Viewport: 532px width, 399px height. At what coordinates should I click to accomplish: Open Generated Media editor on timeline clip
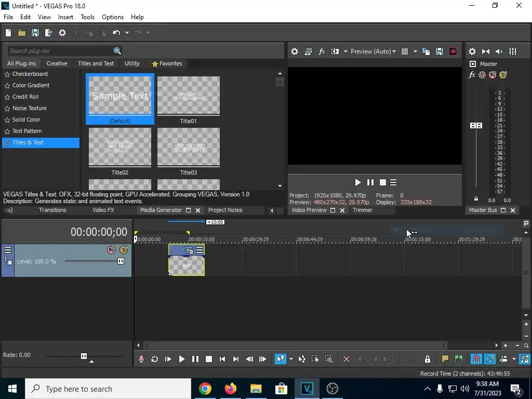189,250
